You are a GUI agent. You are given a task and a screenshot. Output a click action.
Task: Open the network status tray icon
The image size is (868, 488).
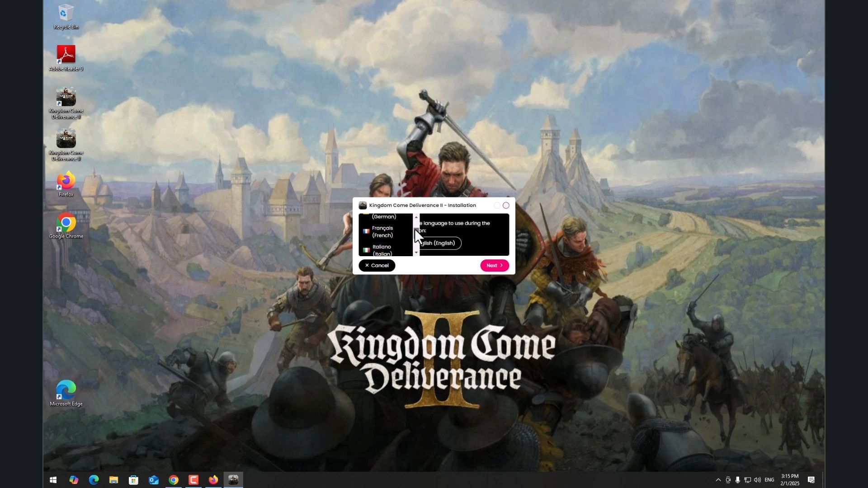[x=747, y=480]
